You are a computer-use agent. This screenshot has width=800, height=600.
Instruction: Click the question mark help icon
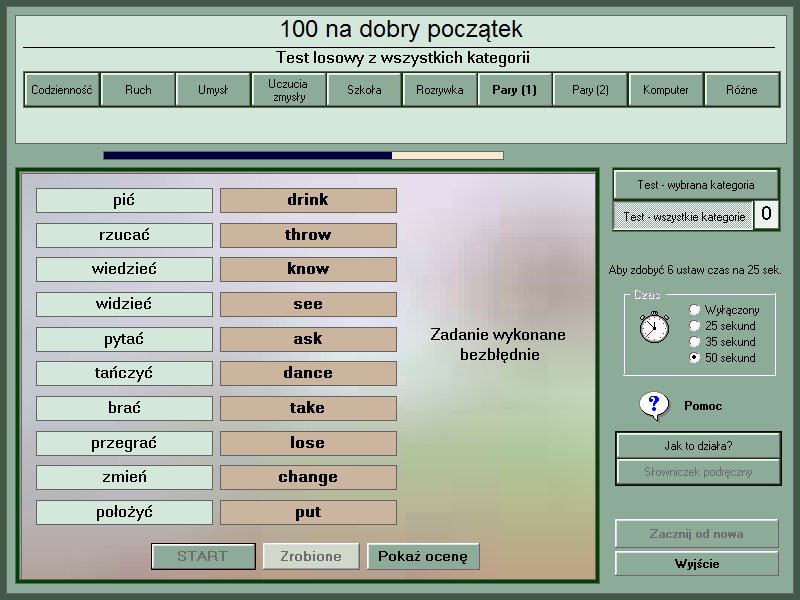click(654, 405)
